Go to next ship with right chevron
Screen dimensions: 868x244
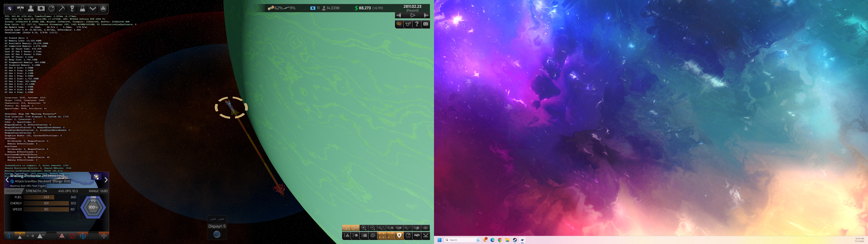106,180
